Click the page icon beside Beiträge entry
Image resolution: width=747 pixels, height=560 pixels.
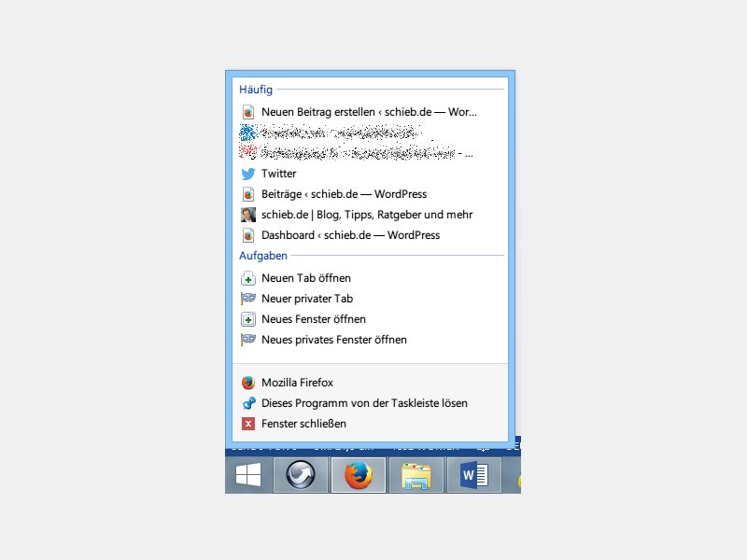tap(247, 194)
